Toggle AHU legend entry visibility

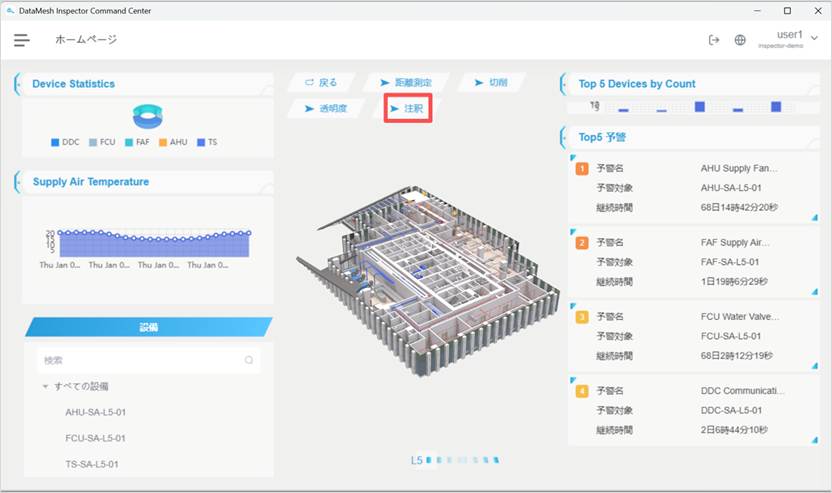(x=172, y=142)
